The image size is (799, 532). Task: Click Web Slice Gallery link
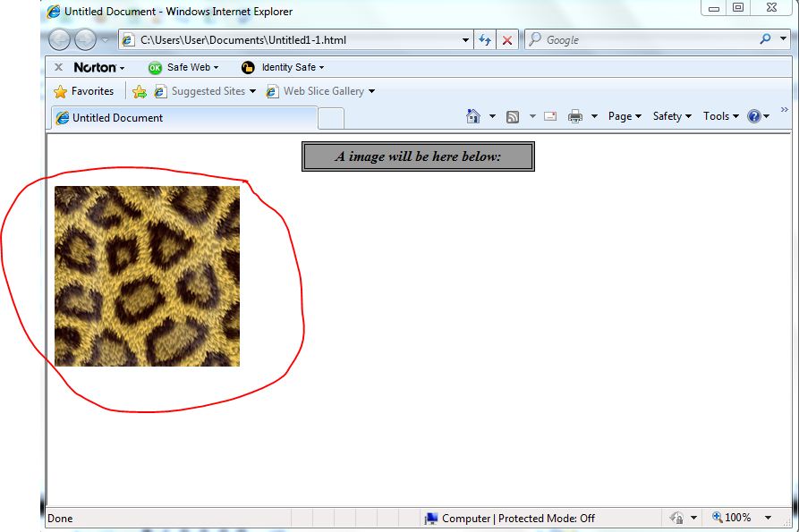[319, 90]
